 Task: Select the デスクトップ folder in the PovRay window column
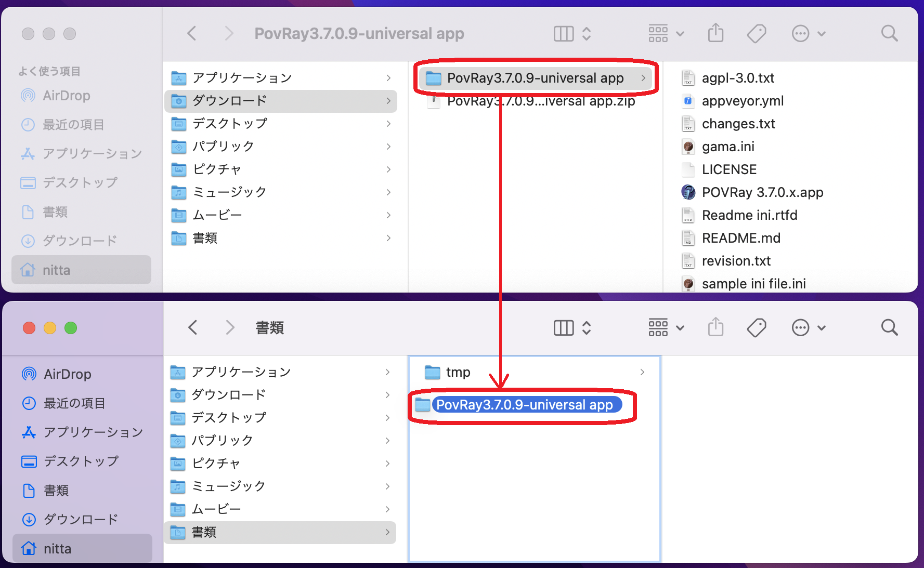click(x=229, y=124)
